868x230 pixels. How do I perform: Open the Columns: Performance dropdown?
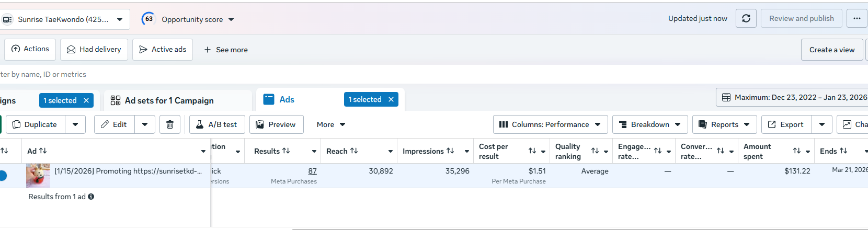pyautogui.click(x=550, y=124)
